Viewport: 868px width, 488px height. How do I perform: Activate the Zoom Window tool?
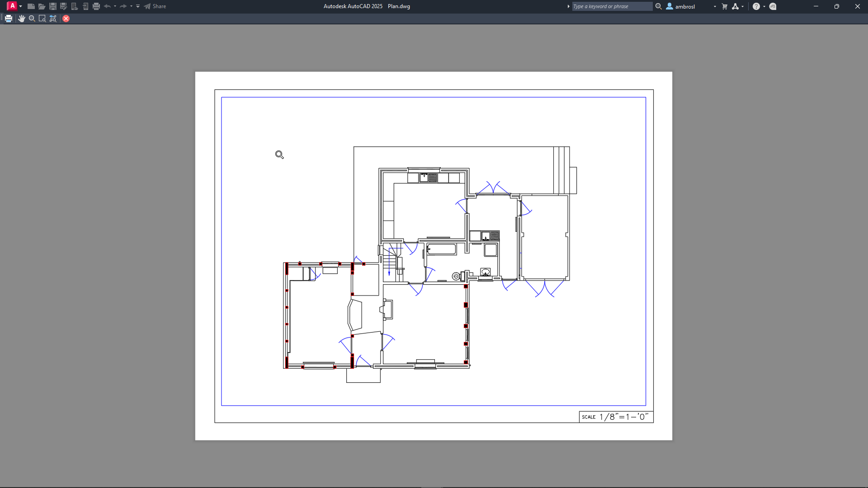point(42,19)
